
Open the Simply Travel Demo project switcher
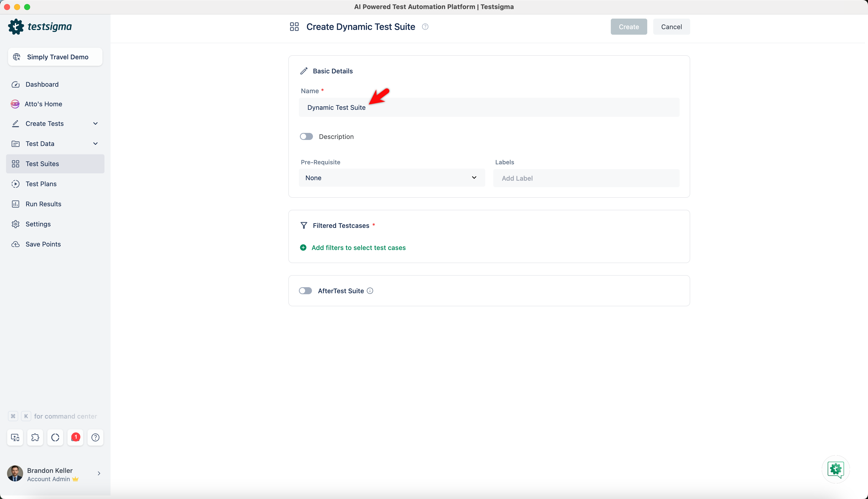click(x=55, y=57)
